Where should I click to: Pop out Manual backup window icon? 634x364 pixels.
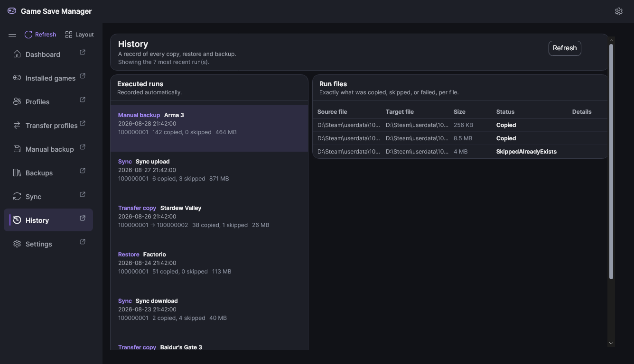[83, 147]
